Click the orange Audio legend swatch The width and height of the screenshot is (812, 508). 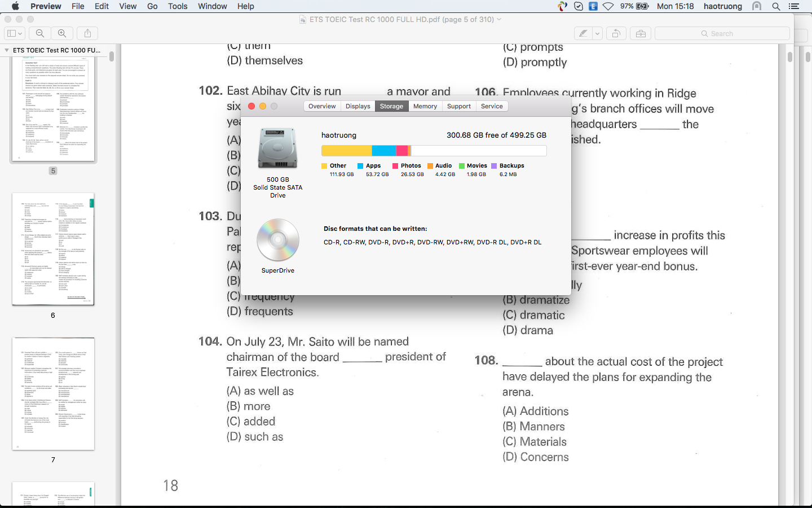click(430, 166)
